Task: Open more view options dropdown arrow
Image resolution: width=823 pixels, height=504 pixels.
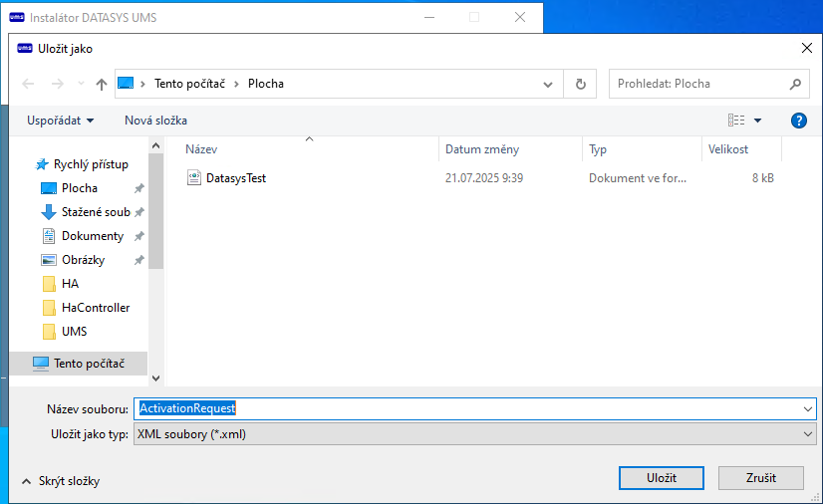Action: click(757, 121)
